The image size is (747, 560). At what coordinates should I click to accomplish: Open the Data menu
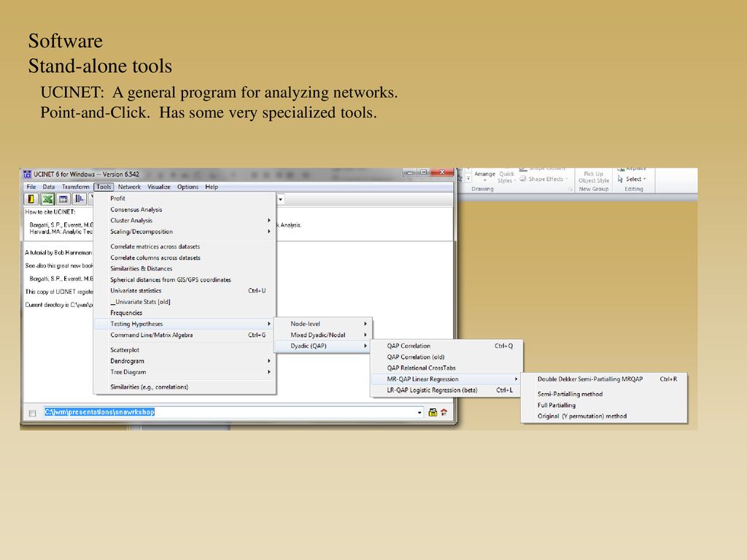pyautogui.click(x=49, y=187)
